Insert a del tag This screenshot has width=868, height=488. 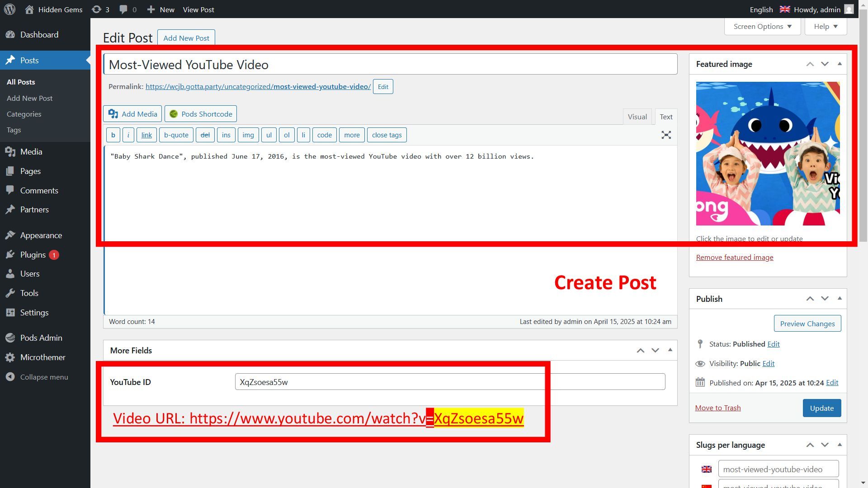point(205,135)
